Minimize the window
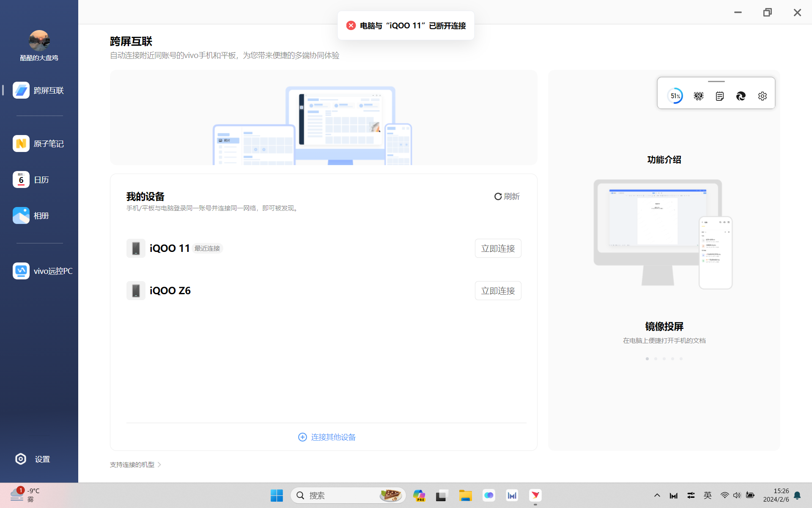Viewport: 812px width, 508px height. click(738, 12)
